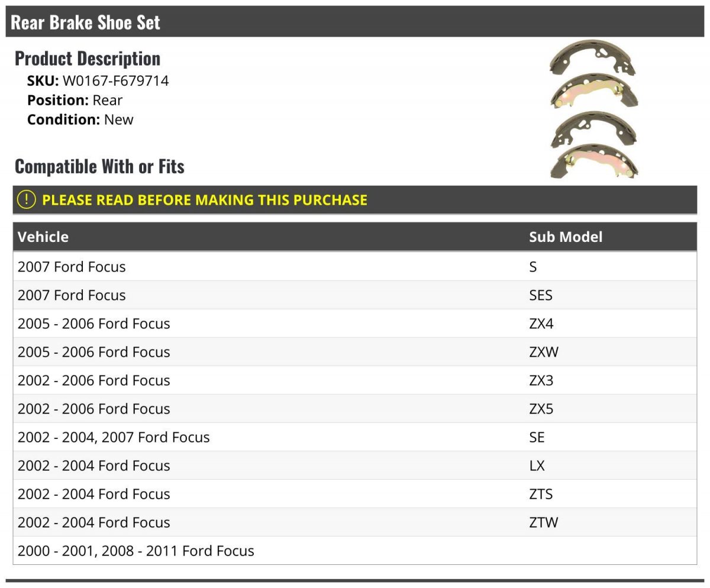Select the ZTS sub model entry
The height and width of the screenshot is (588, 710).
(541, 494)
